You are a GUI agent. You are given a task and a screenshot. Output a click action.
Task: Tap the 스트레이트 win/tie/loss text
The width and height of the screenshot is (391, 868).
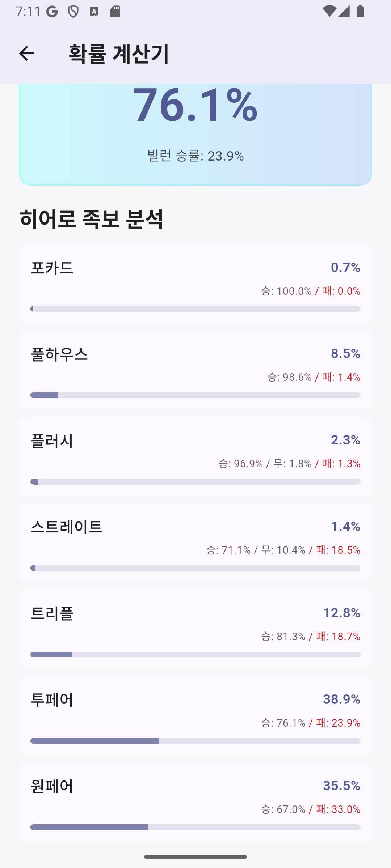coord(283,550)
